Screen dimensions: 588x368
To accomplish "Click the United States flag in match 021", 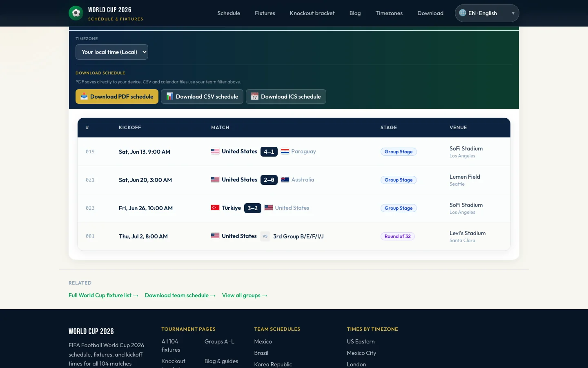I will tap(215, 180).
